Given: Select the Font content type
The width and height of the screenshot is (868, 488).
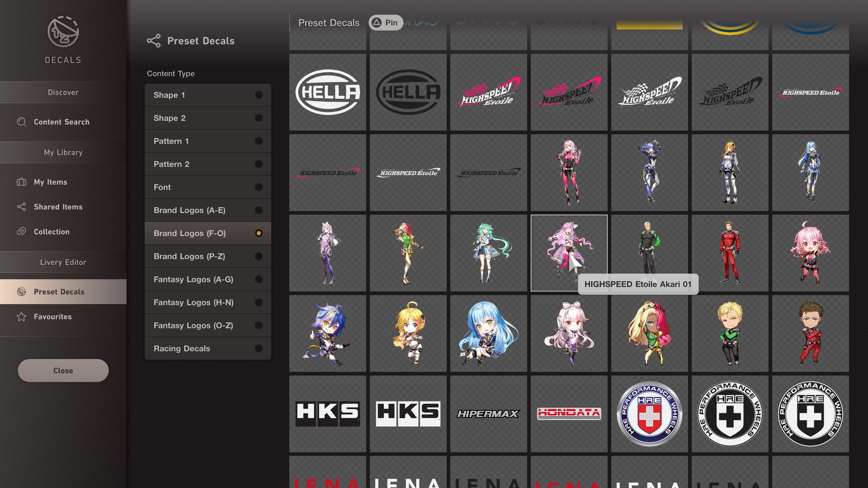Looking at the screenshot, I should (207, 187).
